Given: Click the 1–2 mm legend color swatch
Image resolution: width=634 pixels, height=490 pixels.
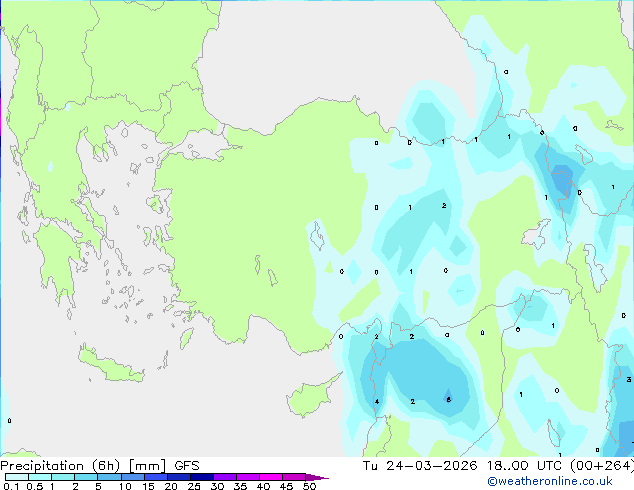Looking at the screenshot, I should coord(63,477).
